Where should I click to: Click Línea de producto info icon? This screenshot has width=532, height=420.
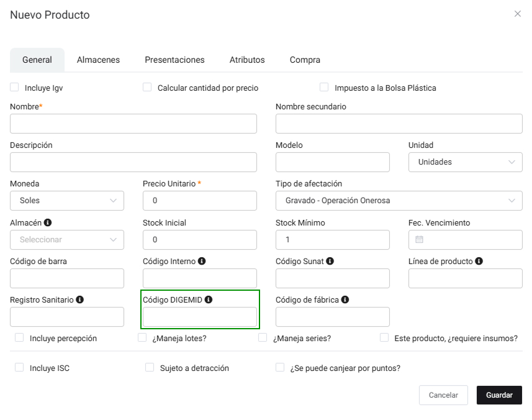479,262
